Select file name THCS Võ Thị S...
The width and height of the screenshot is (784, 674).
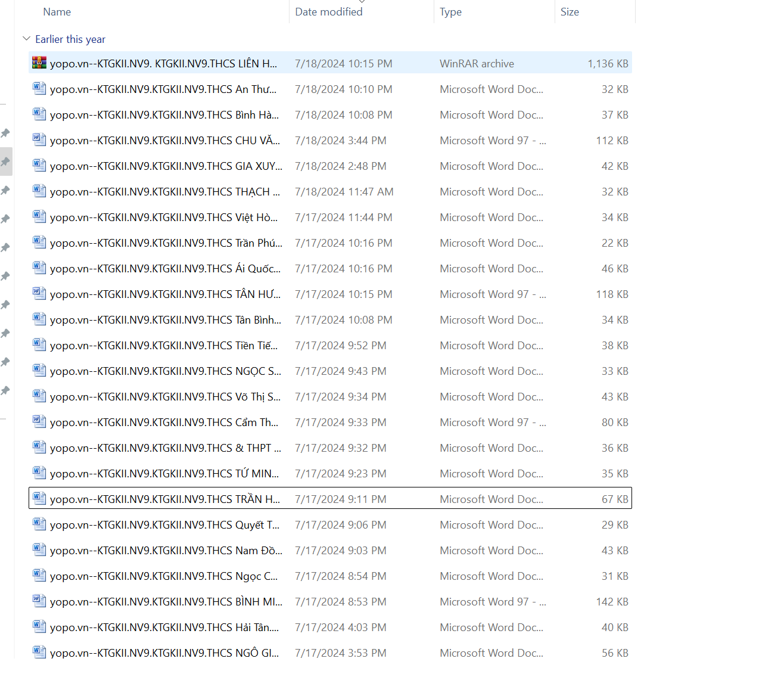click(x=165, y=397)
